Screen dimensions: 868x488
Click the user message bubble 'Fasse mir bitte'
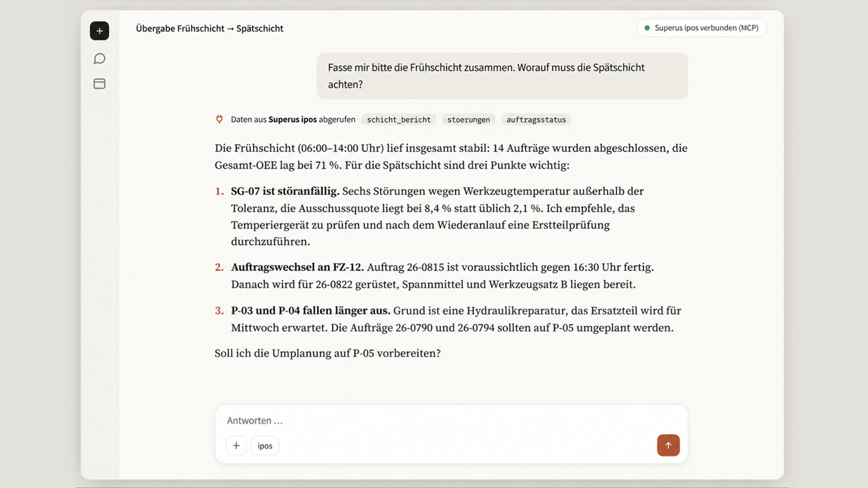click(502, 76)
